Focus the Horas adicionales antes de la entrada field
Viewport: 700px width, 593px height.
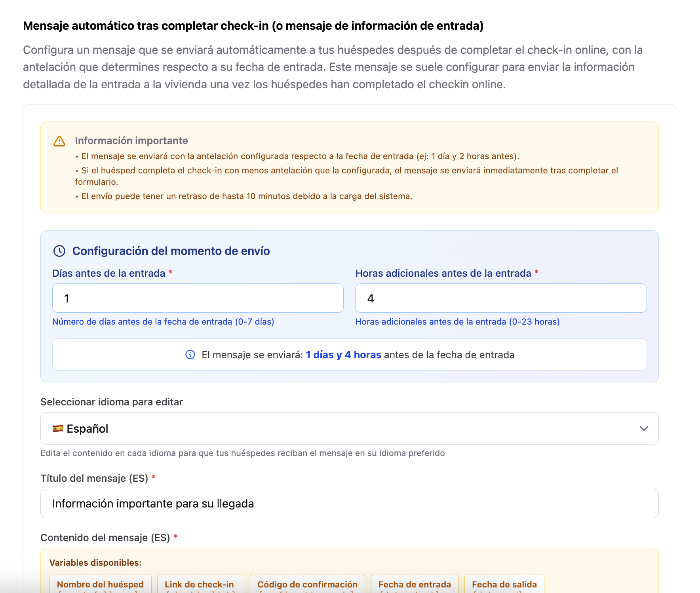[x=501, y=298]
